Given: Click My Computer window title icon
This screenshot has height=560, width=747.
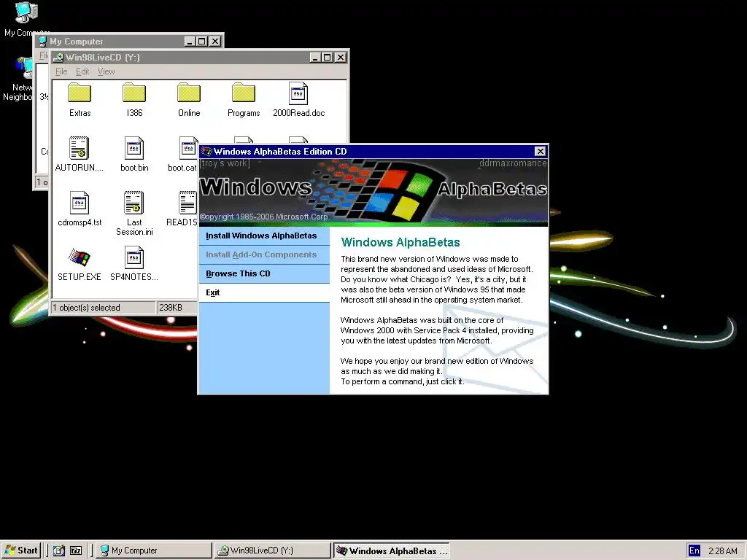Looking at the screenshot, I should click(43, 42).
